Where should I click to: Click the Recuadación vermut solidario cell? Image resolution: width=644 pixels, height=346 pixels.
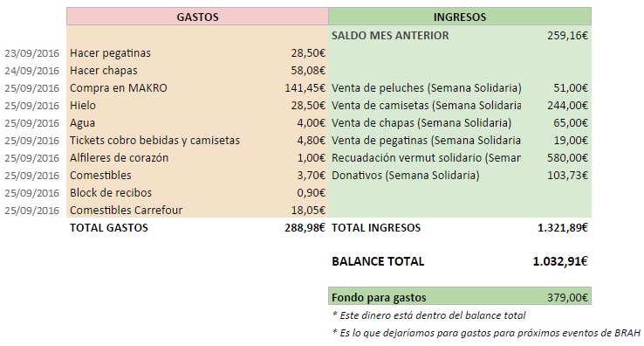click(x=426, y=158)
